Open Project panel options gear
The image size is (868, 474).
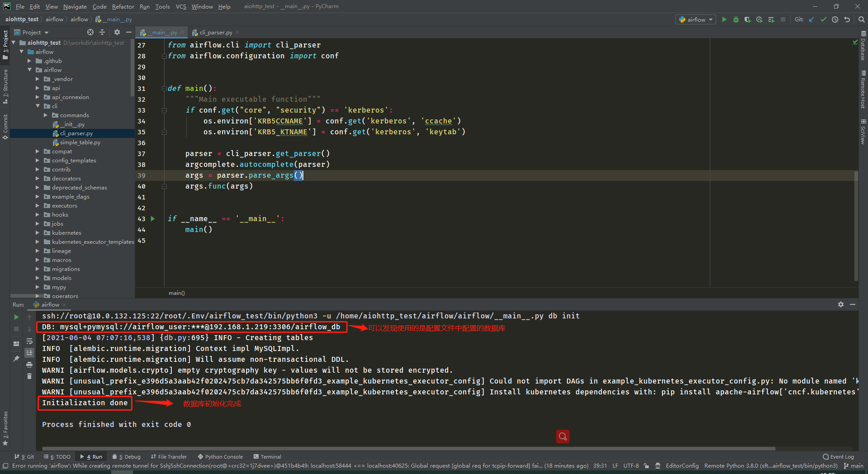point(117,32)
